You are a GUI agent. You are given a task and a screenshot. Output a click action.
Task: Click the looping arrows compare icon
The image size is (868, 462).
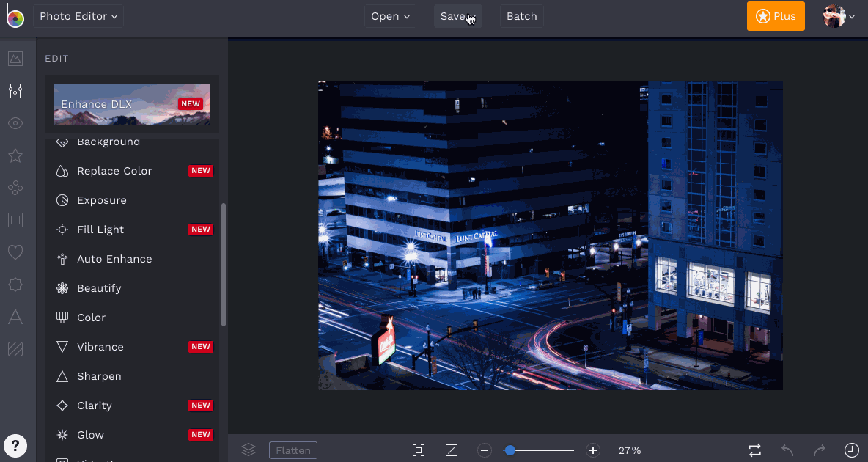tap(755, 450)
